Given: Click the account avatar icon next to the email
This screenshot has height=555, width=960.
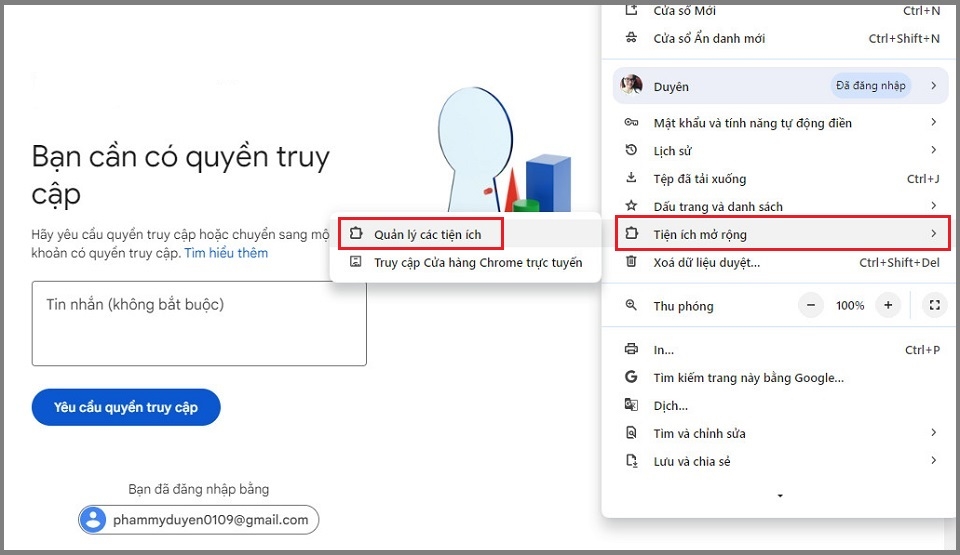Looking at the screenshot, I should [93, 520].
